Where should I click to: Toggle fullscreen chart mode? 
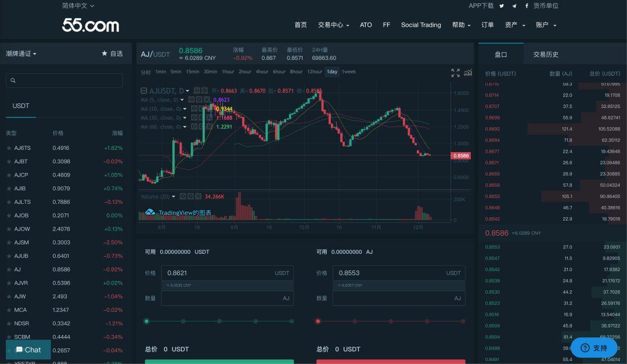click(x=455, y=73)
